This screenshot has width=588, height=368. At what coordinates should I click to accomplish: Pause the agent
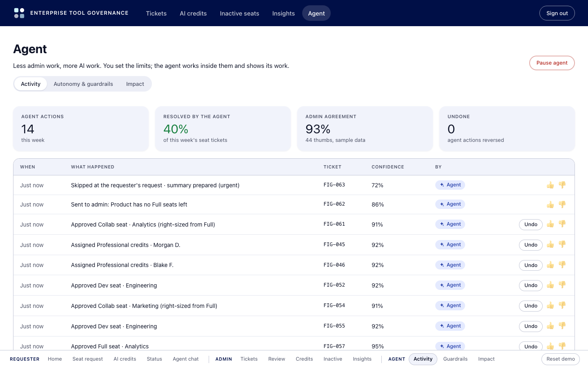click(552, 63)
